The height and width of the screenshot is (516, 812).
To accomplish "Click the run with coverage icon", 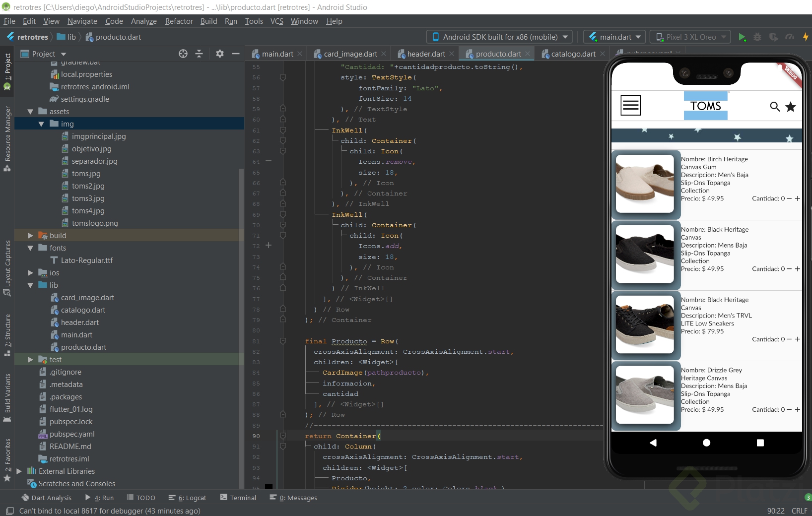I will point(774,37).
